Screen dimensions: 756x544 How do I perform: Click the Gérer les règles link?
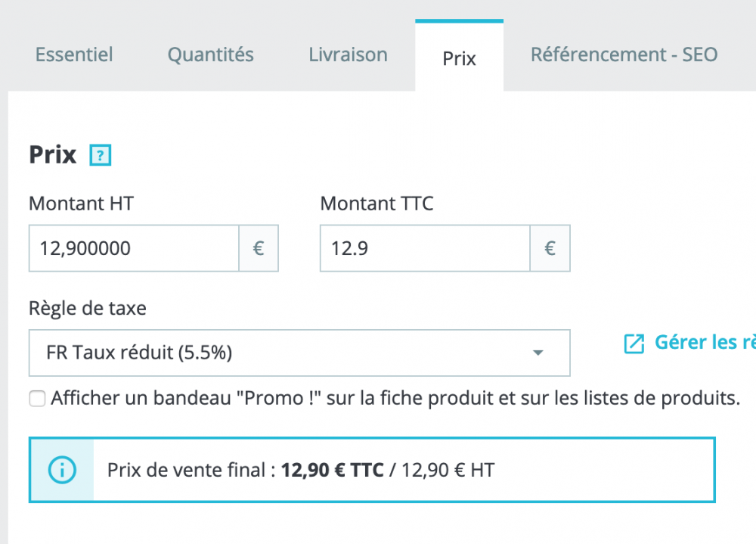(x=704, y=342)
